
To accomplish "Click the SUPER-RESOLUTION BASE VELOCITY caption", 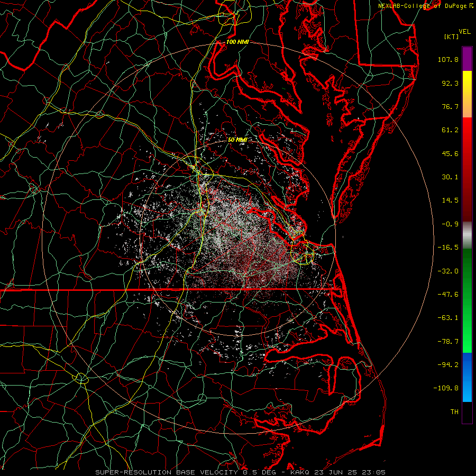I will pos(241,472).
